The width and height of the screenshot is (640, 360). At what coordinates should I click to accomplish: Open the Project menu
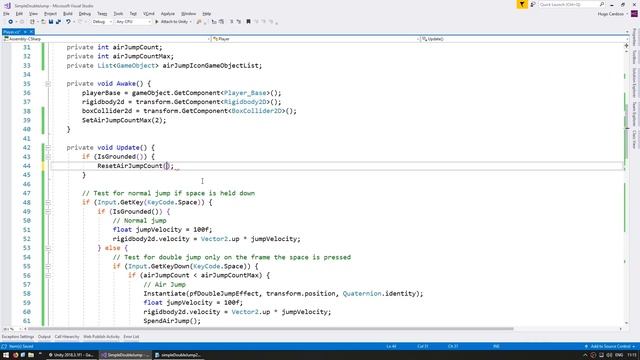pos(50,14)
